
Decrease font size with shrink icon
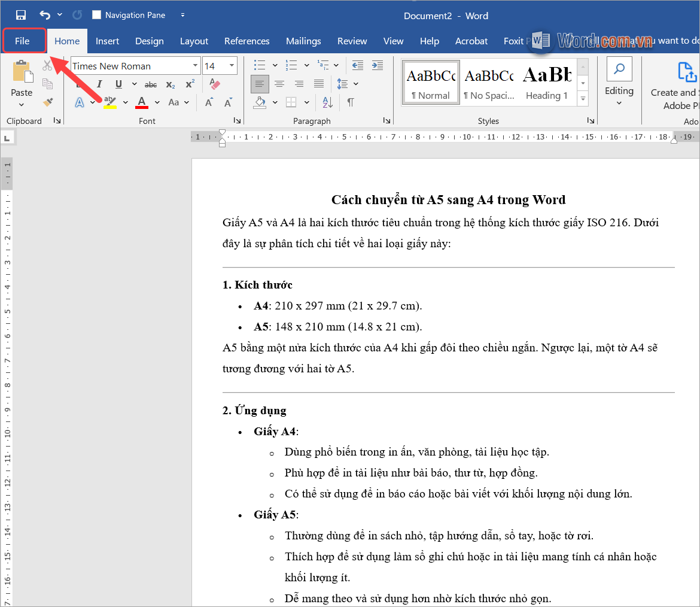click(x=228, y=103)
